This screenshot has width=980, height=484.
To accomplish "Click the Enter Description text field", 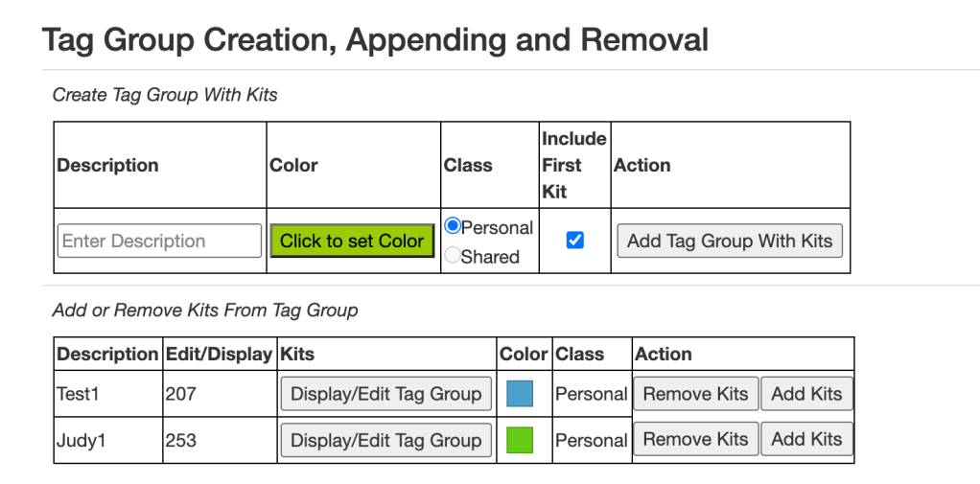I will click(x=159, y=241).
